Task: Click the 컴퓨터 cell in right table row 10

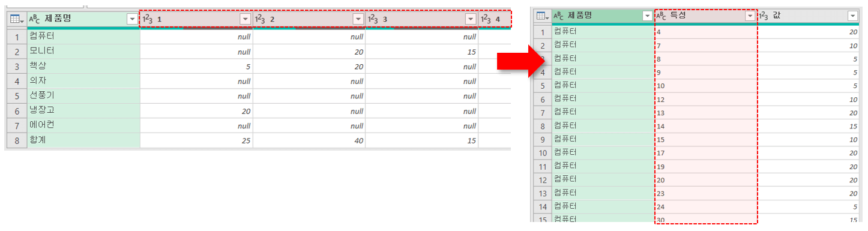Action: point(603,153)
